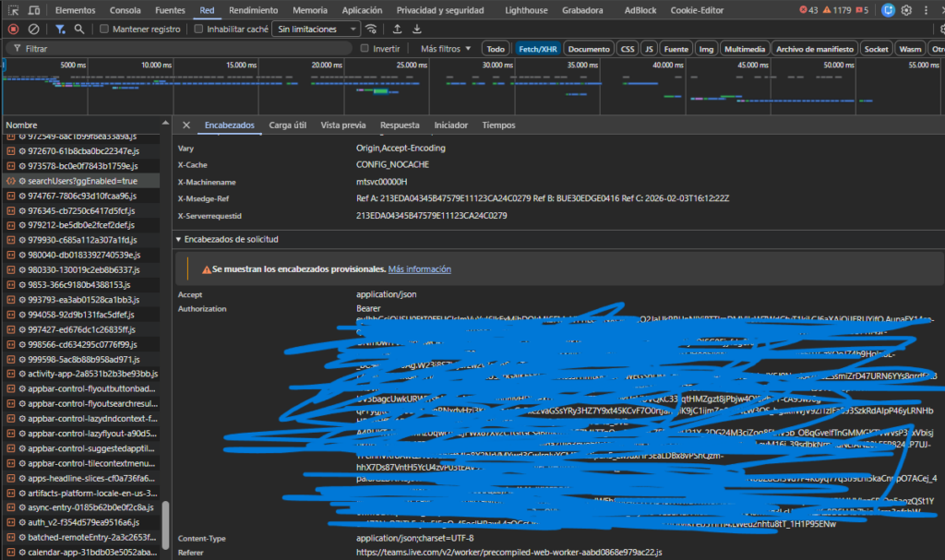Open DevTools settings gear icon
The width and height of the screenshot is (945, 560).
pos(907,10)
